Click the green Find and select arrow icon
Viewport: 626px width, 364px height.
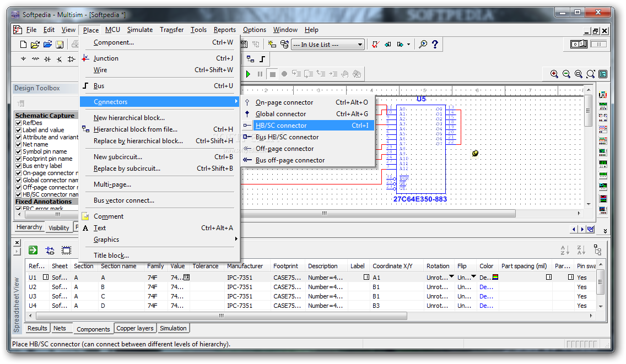pyautogui.click(x=33, y=250)
